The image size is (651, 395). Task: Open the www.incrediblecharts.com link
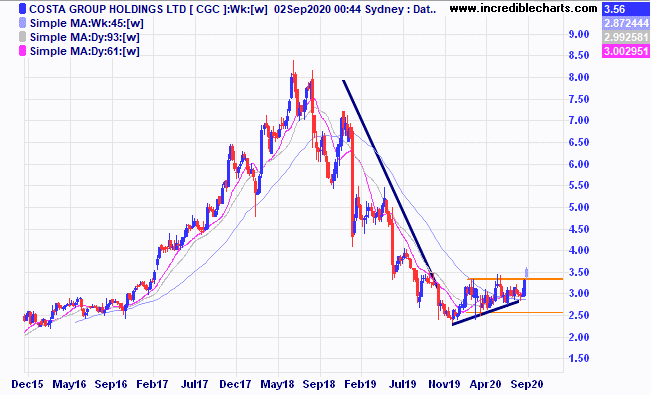pos(523,8)
